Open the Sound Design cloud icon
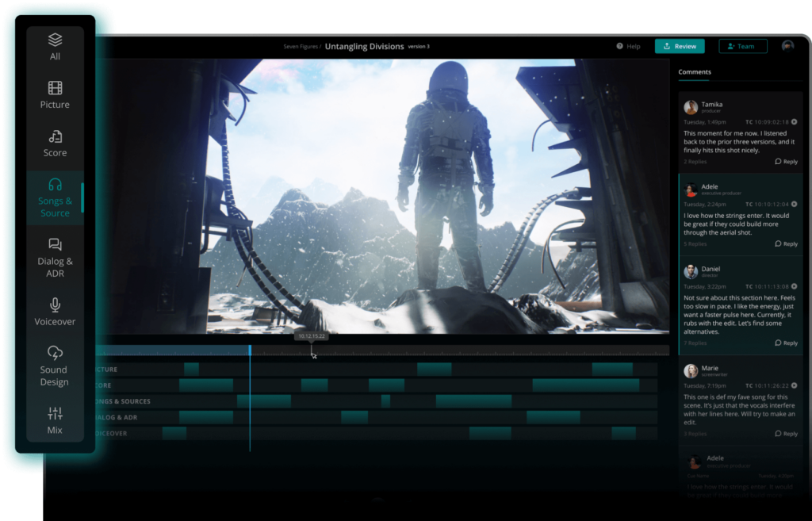812x521 pixels. coord(55,354)
